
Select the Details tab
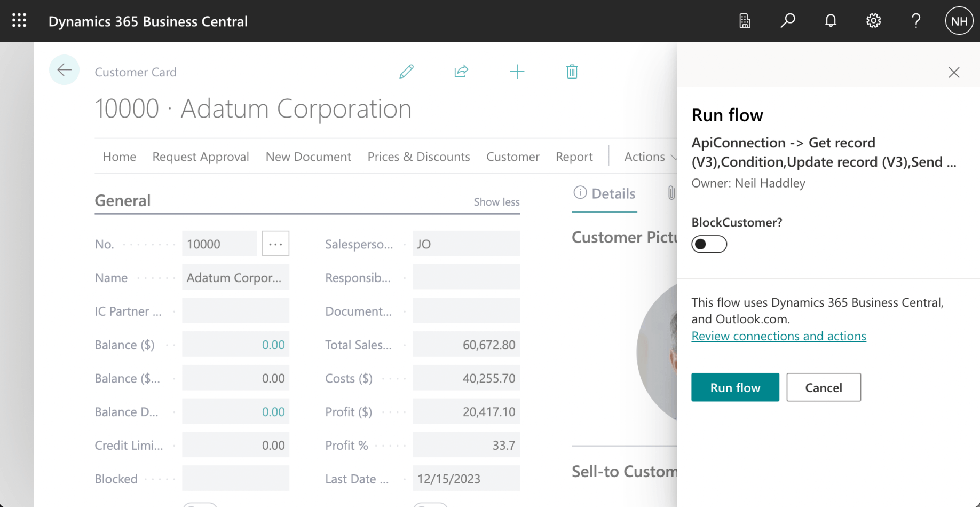pos(604,193)
